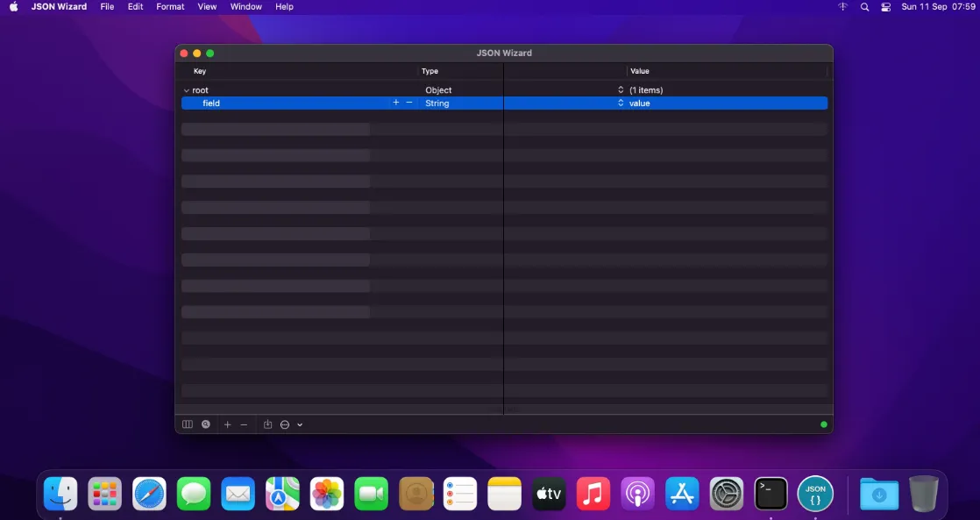Image resolution: width=980 pixels, height=520 pixels.
Task: Select the field key cell
Action: [211, 103]
